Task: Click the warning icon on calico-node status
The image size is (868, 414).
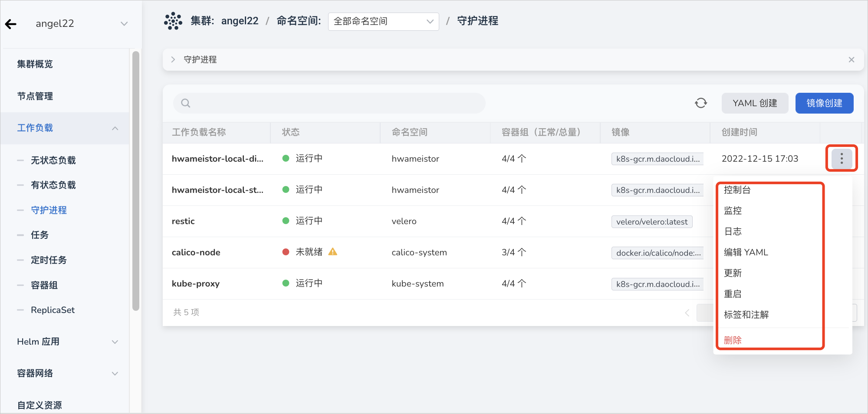Action: click(x=333, y=251)
